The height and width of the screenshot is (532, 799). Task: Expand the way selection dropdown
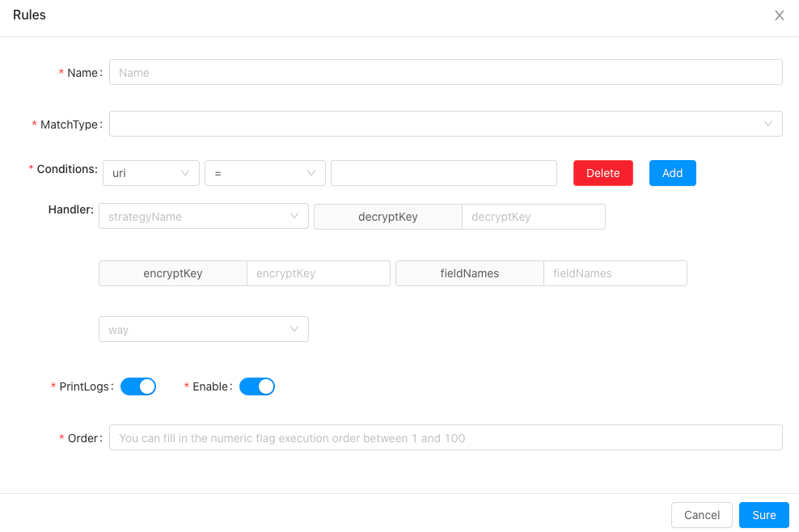203,329
